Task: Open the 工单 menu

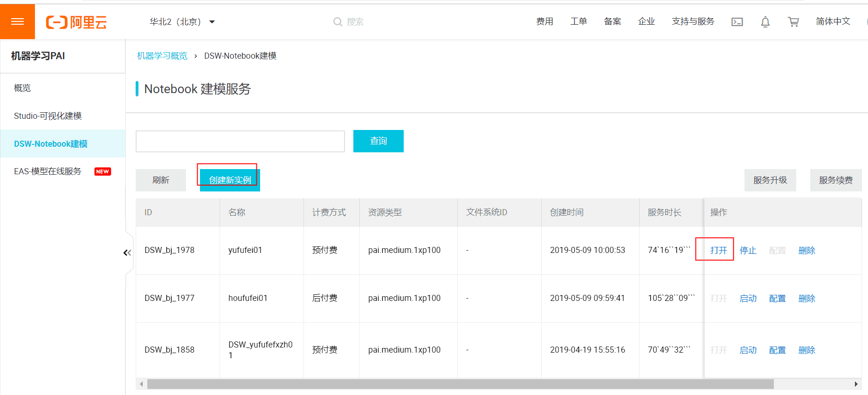Action: 579,21
